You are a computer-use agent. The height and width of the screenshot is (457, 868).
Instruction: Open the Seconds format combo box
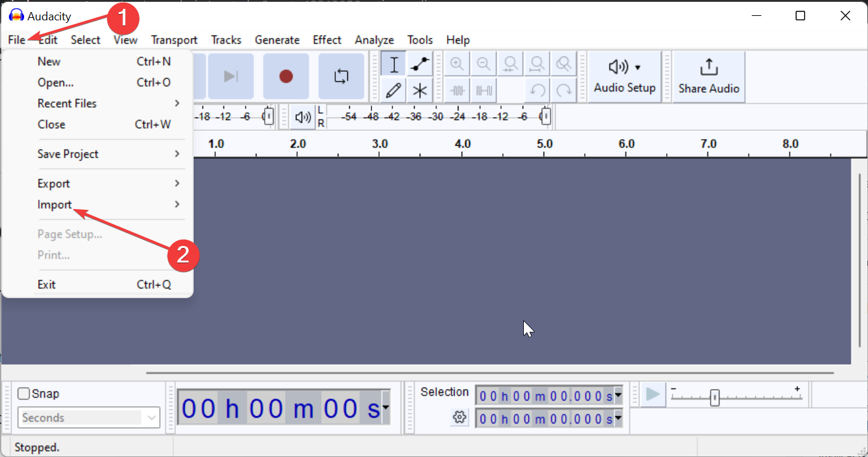(88, 418)
